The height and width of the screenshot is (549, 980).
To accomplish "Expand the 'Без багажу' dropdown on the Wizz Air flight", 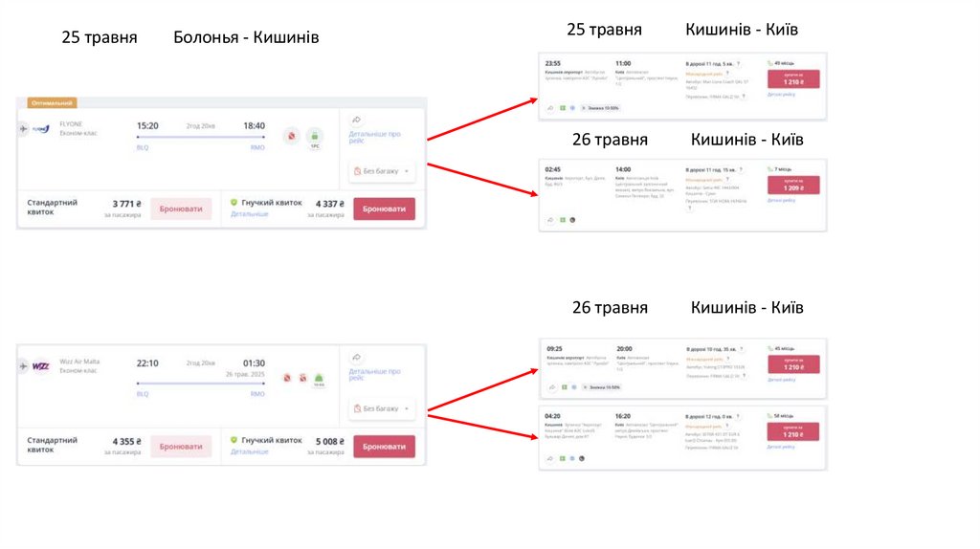I will click(382, 408).
